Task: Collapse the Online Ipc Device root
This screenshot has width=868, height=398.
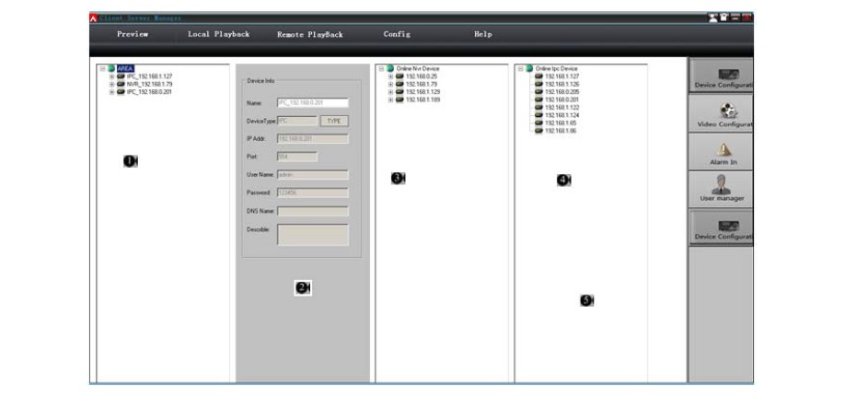Action: [x=520, y=69]
